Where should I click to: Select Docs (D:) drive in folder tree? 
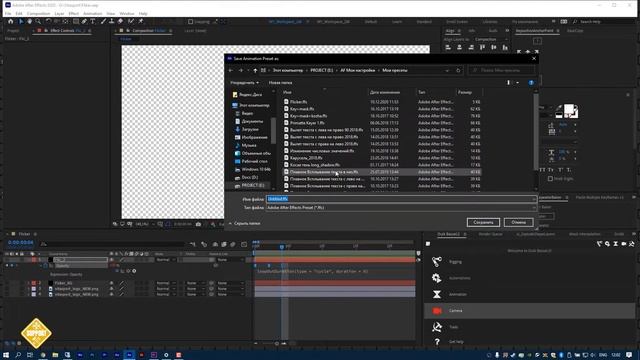point(249,178)
